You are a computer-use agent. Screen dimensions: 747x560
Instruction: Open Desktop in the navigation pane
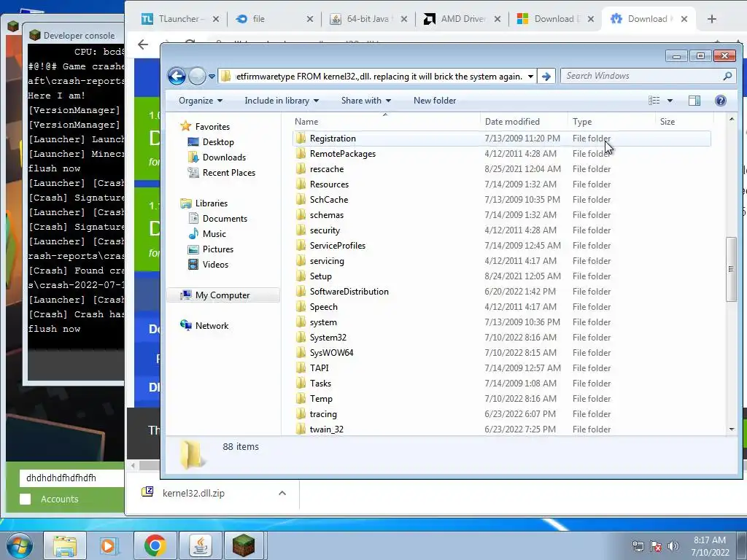[x=211, y=142]
